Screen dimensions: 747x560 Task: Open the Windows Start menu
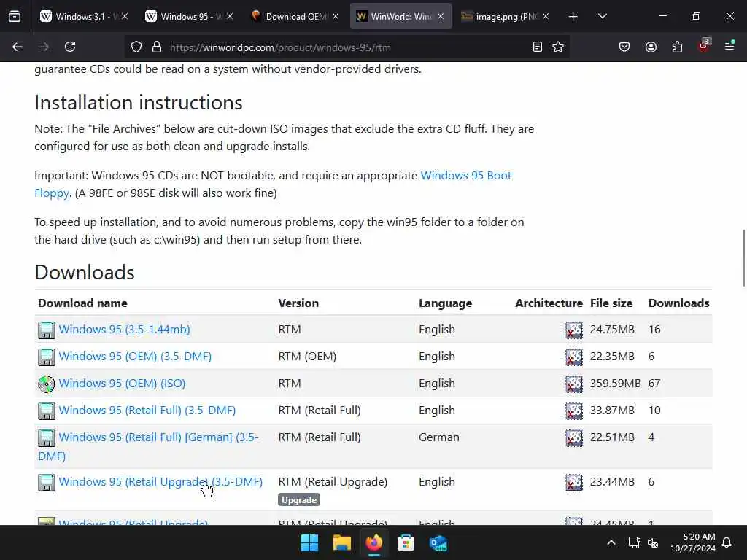309,542
